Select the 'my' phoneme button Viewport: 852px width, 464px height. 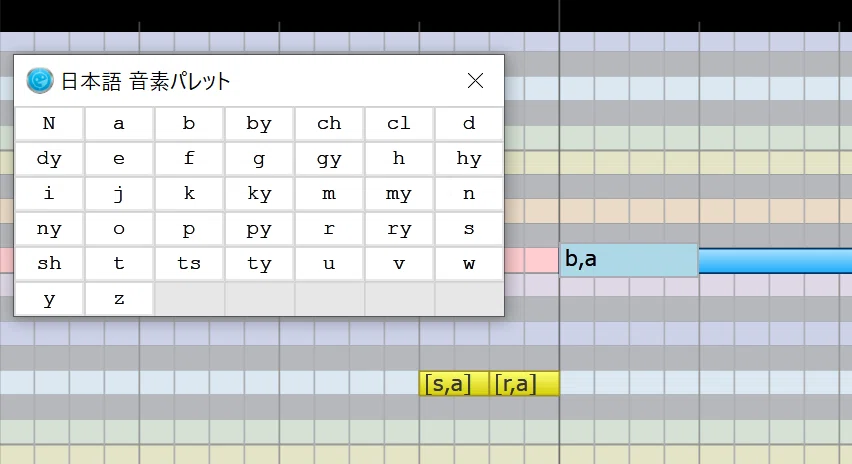tap(399, 193)
